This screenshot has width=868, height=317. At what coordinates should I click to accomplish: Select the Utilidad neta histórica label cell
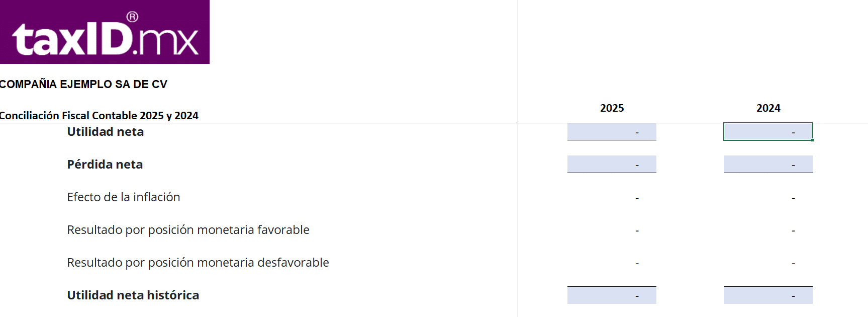click(x=133, y=295)
